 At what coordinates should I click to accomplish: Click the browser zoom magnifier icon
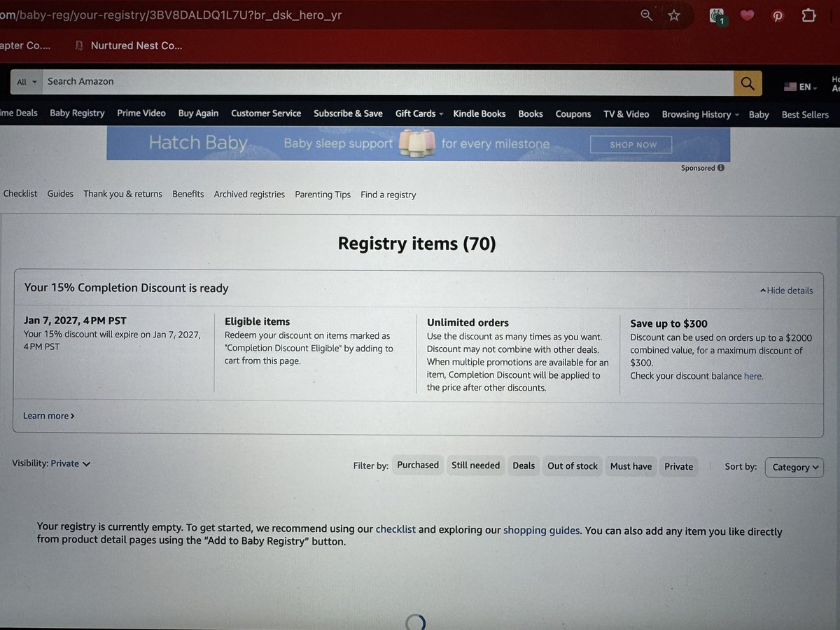[x=646, y=15]
